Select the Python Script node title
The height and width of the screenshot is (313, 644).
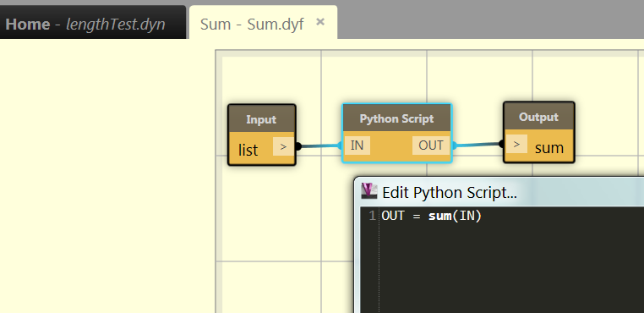click(x=396, y=119)
